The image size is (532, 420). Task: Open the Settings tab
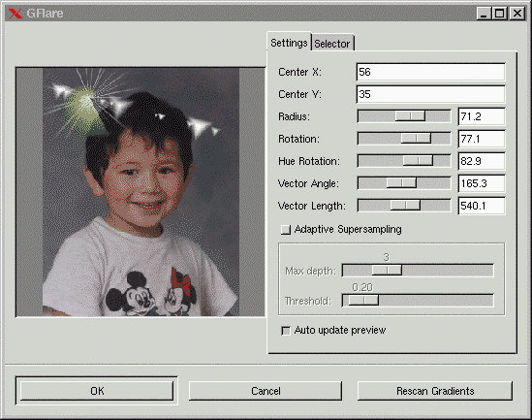coord(289,43)
